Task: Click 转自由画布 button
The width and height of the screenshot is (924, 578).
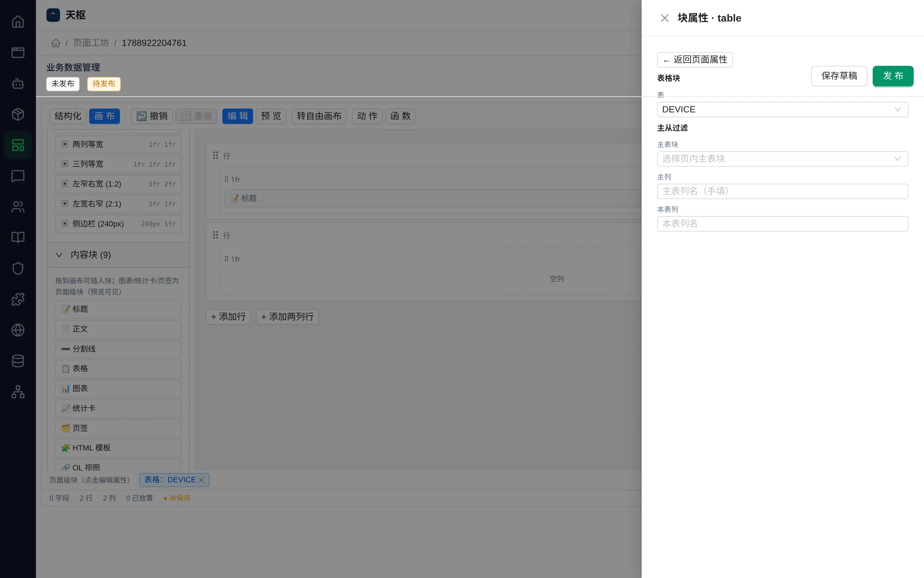Action: pos(319,116)
